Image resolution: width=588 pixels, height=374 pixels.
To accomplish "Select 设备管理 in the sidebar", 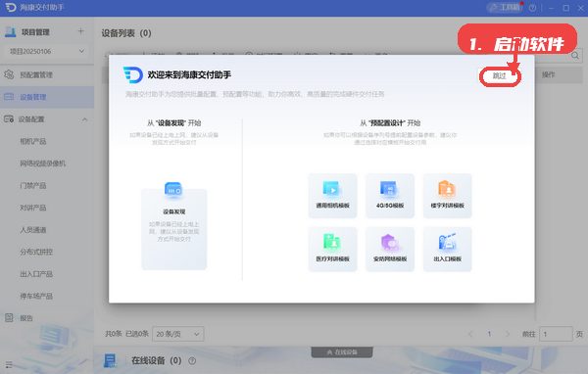I will click(x=47, y=97).
